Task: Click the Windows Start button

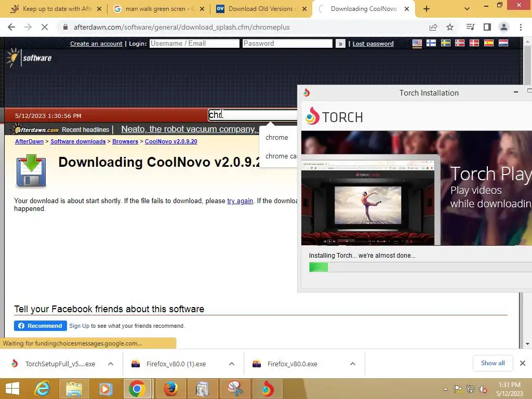Action: pyautogui.click(x=12, y=389)
